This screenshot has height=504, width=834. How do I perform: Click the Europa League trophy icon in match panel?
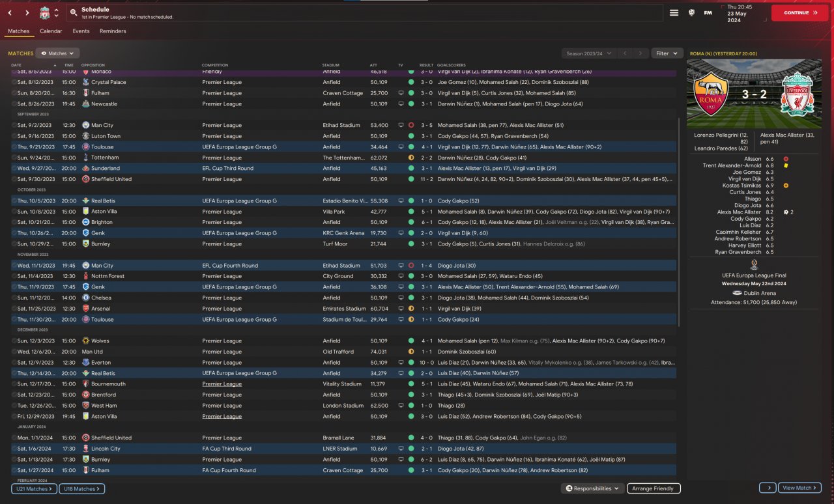tap(754, 264)
